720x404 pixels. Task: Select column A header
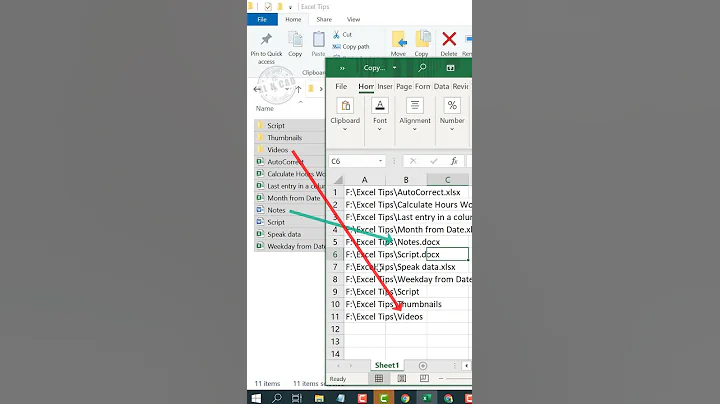click(365, 180)
